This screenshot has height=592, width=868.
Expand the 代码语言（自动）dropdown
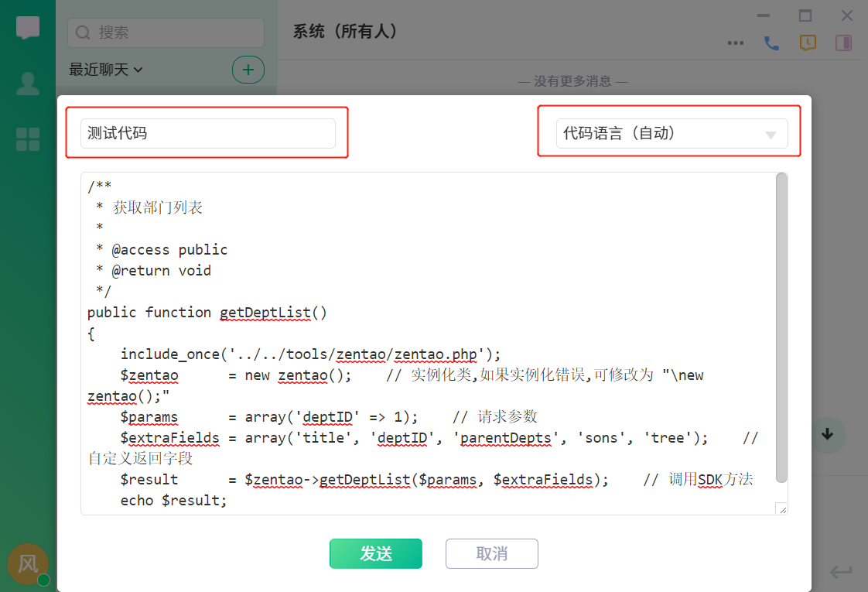(672, 133)
